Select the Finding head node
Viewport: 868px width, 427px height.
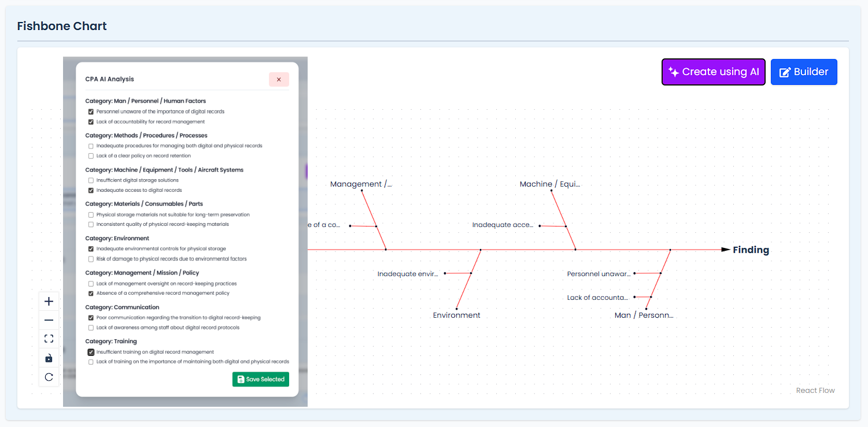(751, 250)
